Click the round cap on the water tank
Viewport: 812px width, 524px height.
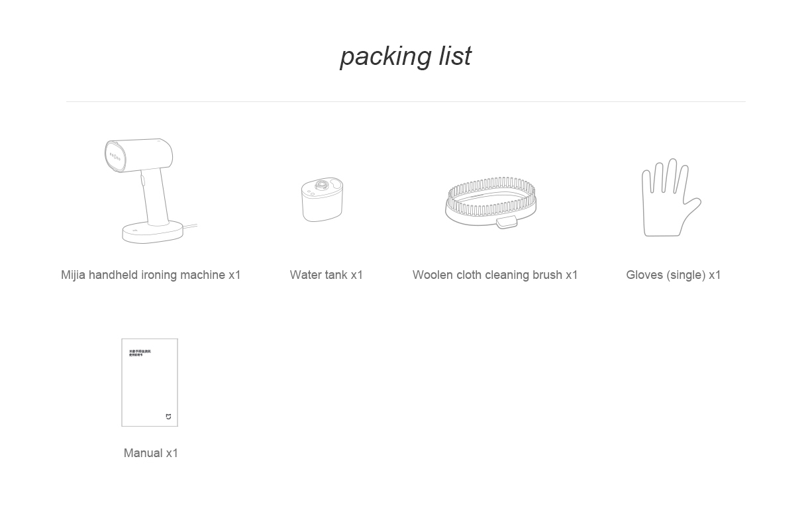pyautogui.click(x=322, y=185)
